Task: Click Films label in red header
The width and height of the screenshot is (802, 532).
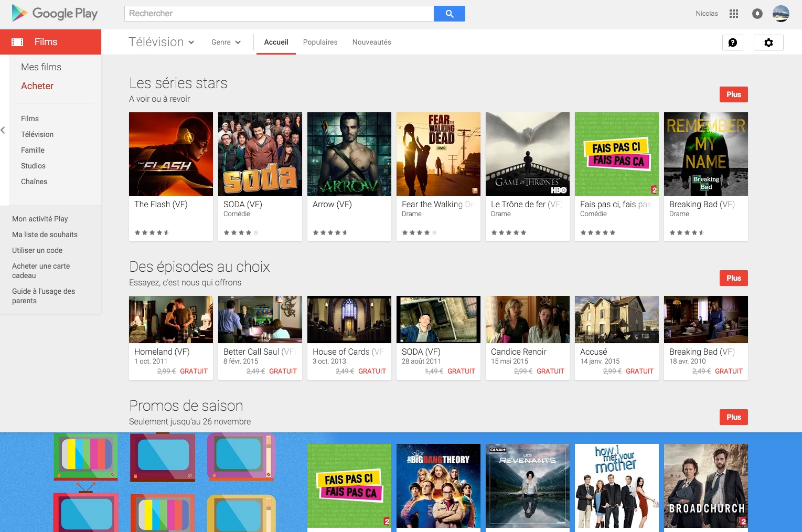Action: (46, 42)
